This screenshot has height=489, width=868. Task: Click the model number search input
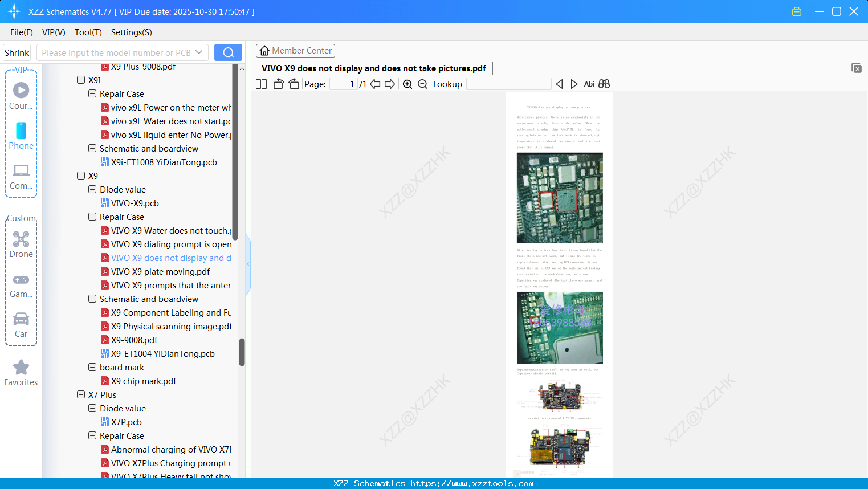(116, 52)
